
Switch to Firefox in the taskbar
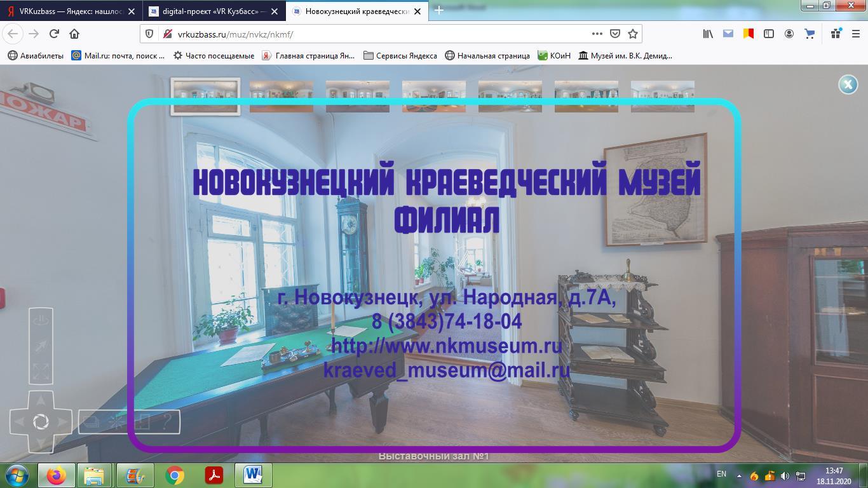[x=57, y=475]
